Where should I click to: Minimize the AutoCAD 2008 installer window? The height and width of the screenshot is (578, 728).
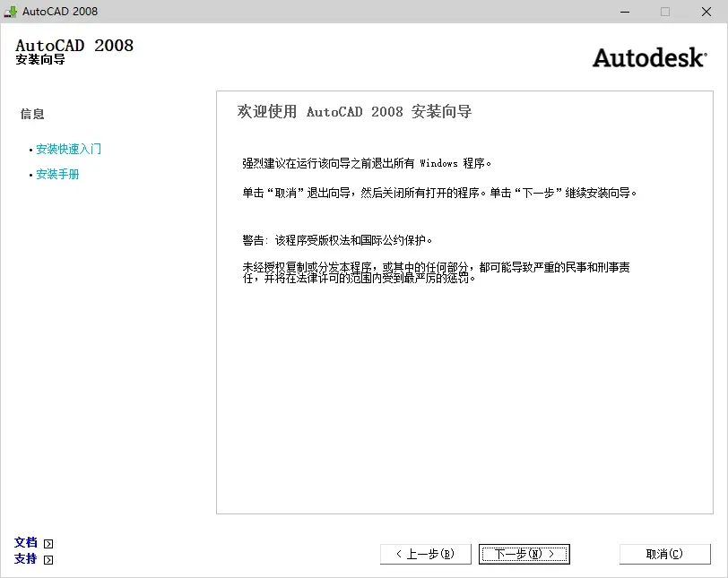[x=625, y=12]
